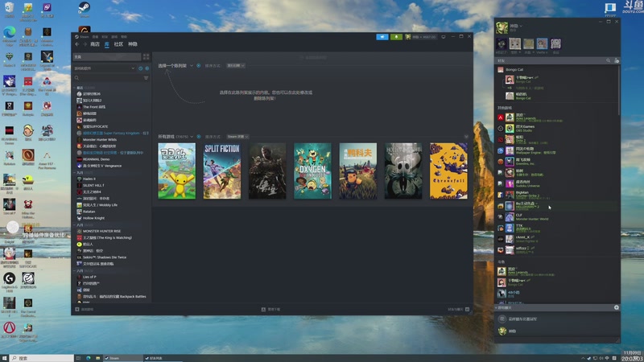Open the Community tab
The width and height of the screenshot is (644, 362).
coord(118,44)
